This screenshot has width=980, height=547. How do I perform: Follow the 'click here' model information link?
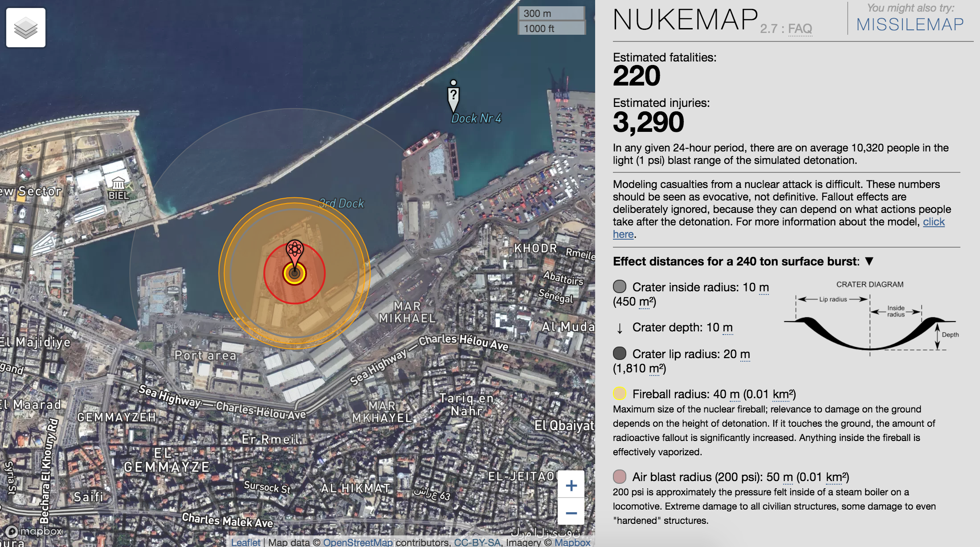click(x=933, y=222)
